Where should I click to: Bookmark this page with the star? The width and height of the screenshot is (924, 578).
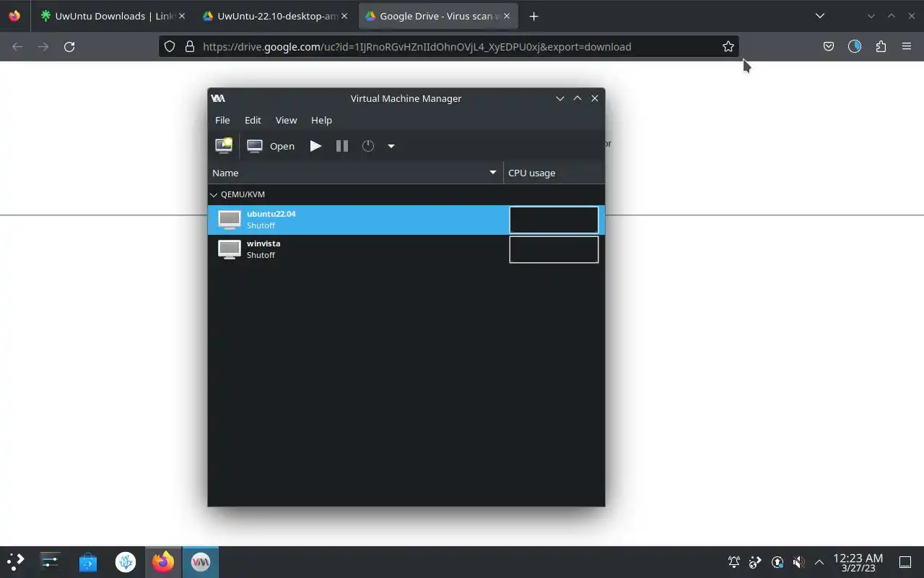(x=728, y=46)
